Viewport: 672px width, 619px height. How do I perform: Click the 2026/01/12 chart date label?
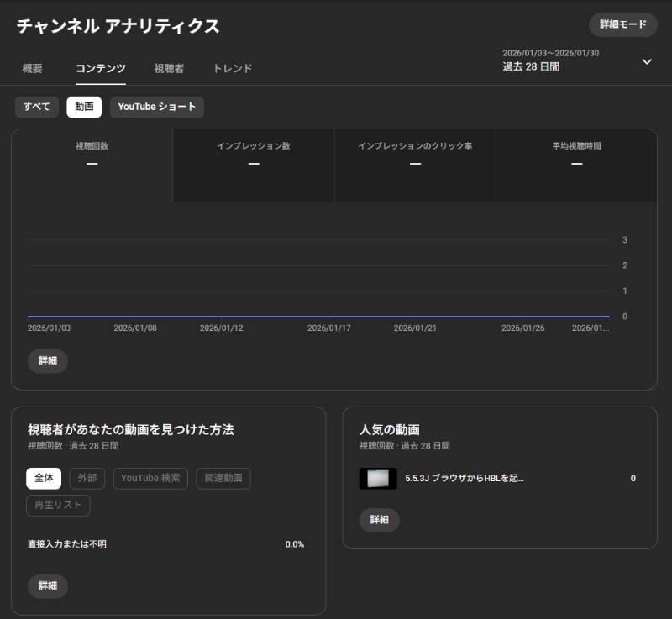click(221, 328)
